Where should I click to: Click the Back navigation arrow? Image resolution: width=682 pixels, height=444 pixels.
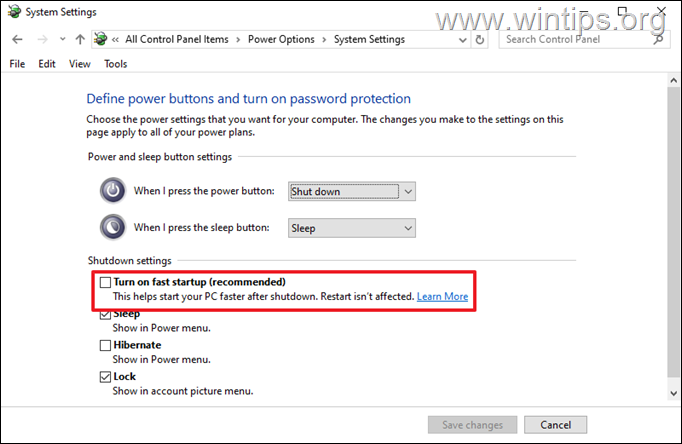pyautogui.click(x=17, y=39)
